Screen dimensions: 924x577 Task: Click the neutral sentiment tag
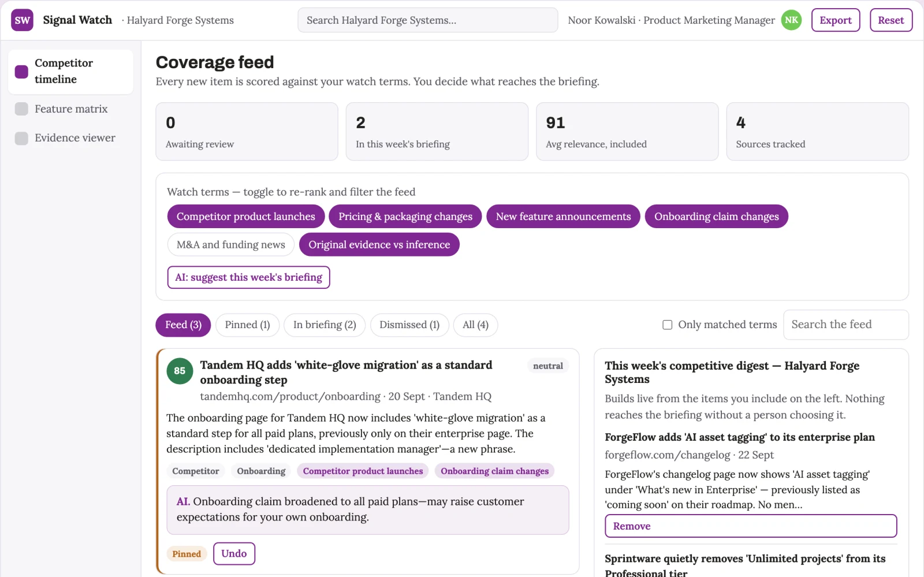coord(547,366)
